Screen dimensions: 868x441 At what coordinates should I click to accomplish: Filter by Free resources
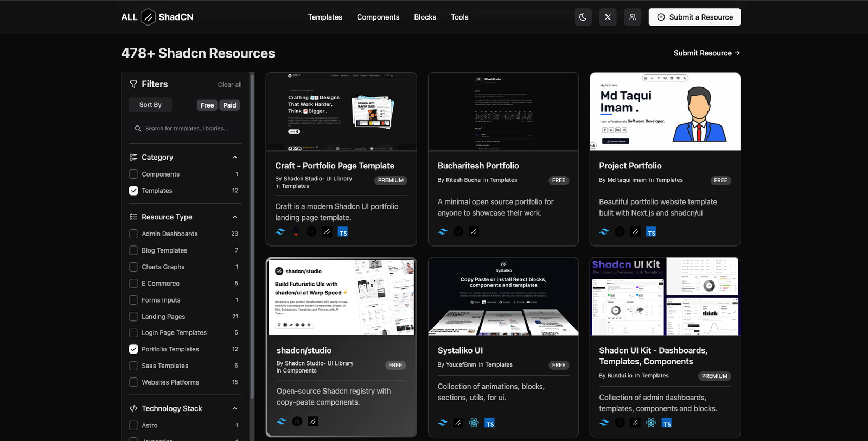[207, 105]
